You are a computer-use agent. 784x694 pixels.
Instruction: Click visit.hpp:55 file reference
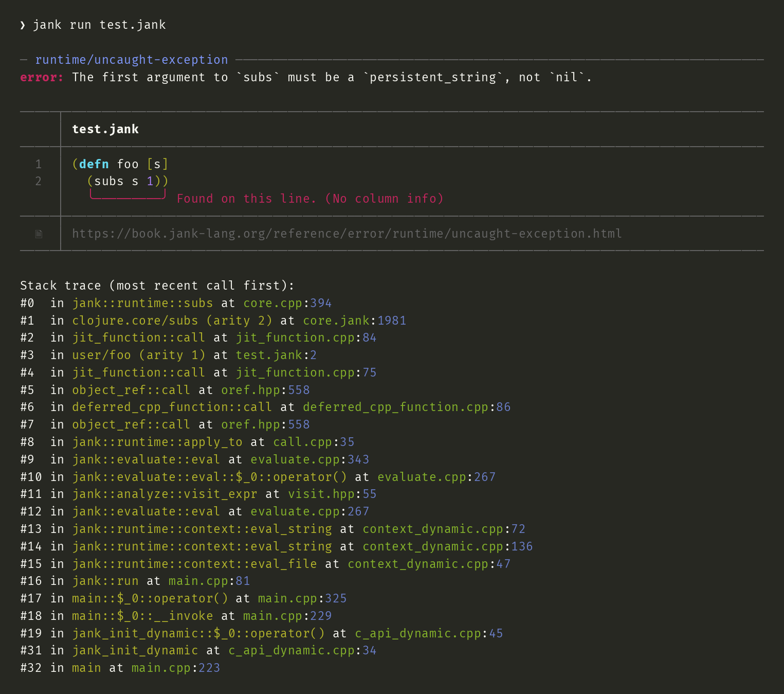tap(332, 494)
